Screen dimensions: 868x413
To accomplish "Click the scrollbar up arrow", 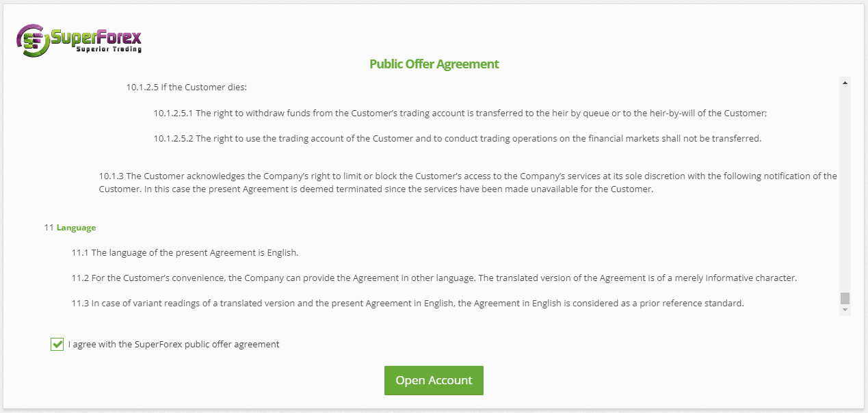I will pyautogui.click(x=845, y=83).
